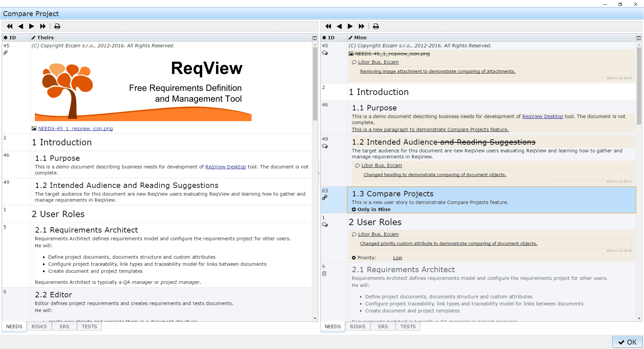The height and width of the screenshot is (349, 644).
Task: Click Theirs pane vertical scrollbar thumb
Action: (315, 84)
